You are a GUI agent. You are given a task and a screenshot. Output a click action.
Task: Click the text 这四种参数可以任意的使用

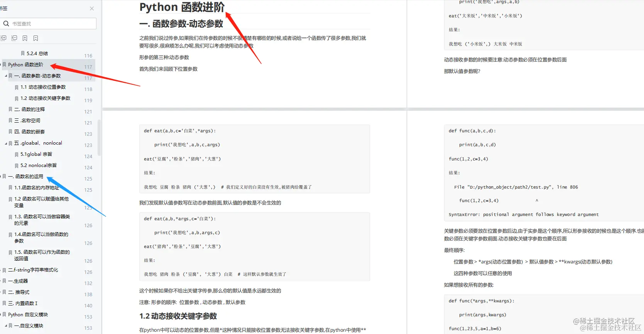483,273
